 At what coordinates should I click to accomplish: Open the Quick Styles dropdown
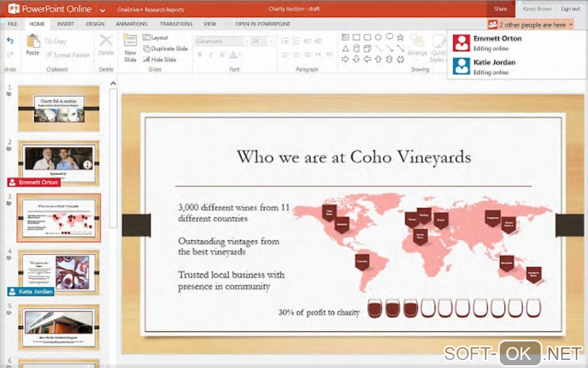(438, 48)
